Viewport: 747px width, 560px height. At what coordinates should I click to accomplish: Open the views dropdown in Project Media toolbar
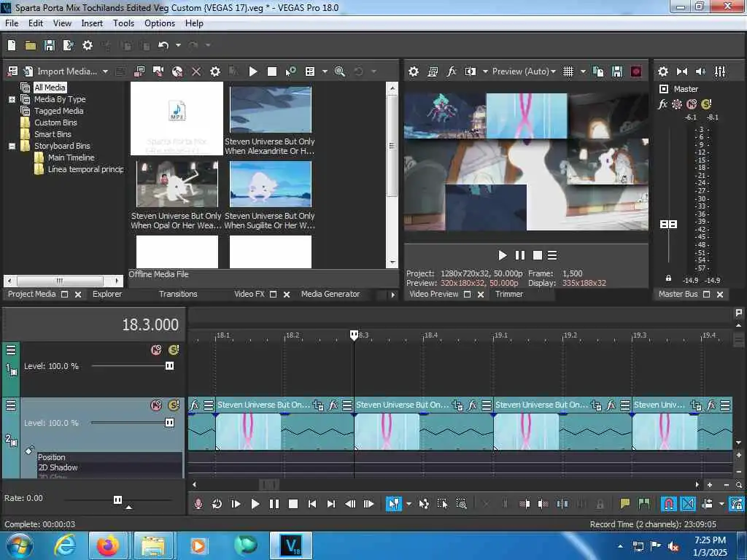pos(325,71)
